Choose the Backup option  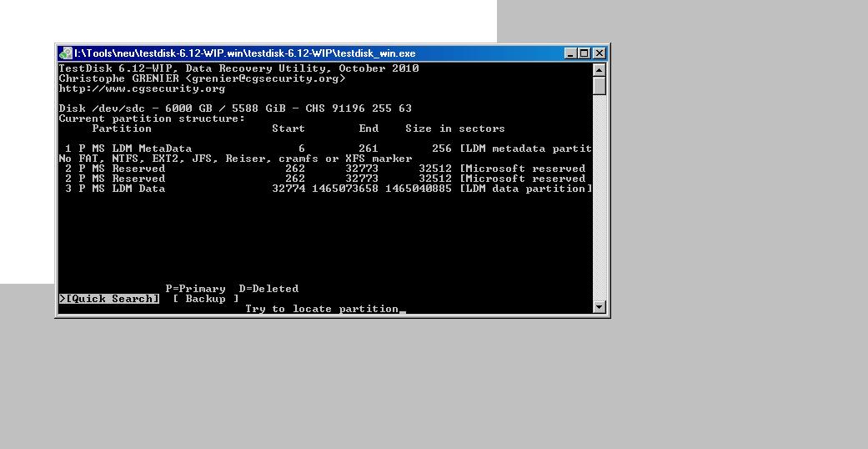(205, 299)
